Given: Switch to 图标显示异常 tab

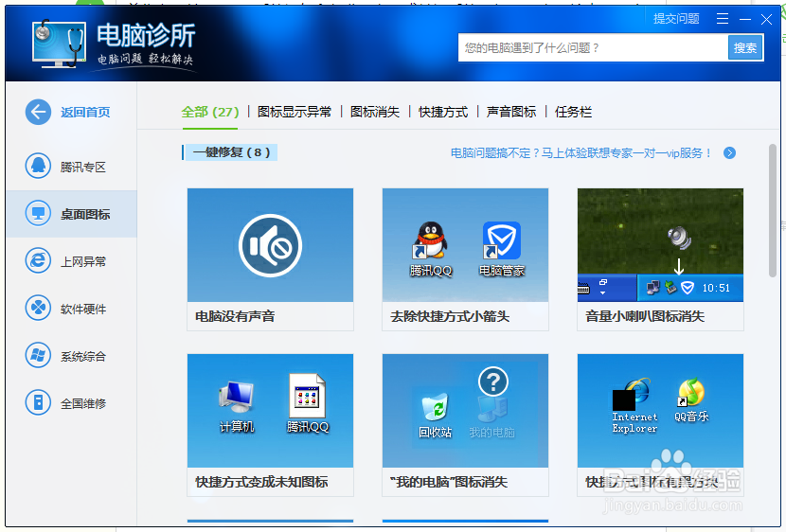Looking at the screenshot, I should click(x=295, y=112).
